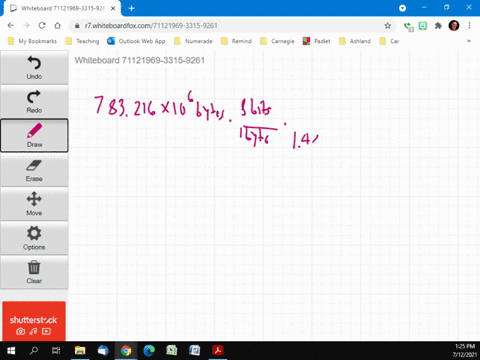The width and height of the screenshot is (480, 360).
Task: Switch to Chrome on taskbar
Action: pyautogui.click(x=126, y=351)
